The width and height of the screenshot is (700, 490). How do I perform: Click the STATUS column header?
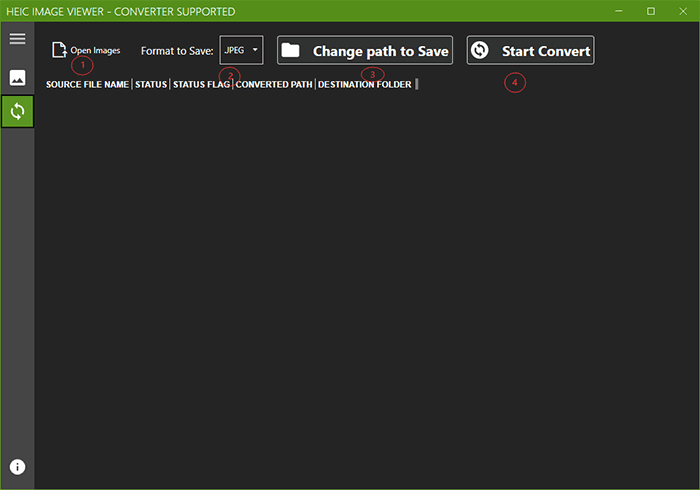point(151,84)
